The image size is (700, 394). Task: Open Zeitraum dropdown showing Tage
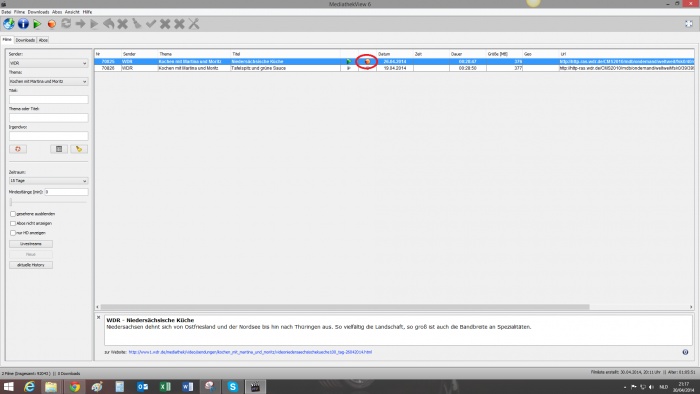pyautogui.click(x=48, y=181)
